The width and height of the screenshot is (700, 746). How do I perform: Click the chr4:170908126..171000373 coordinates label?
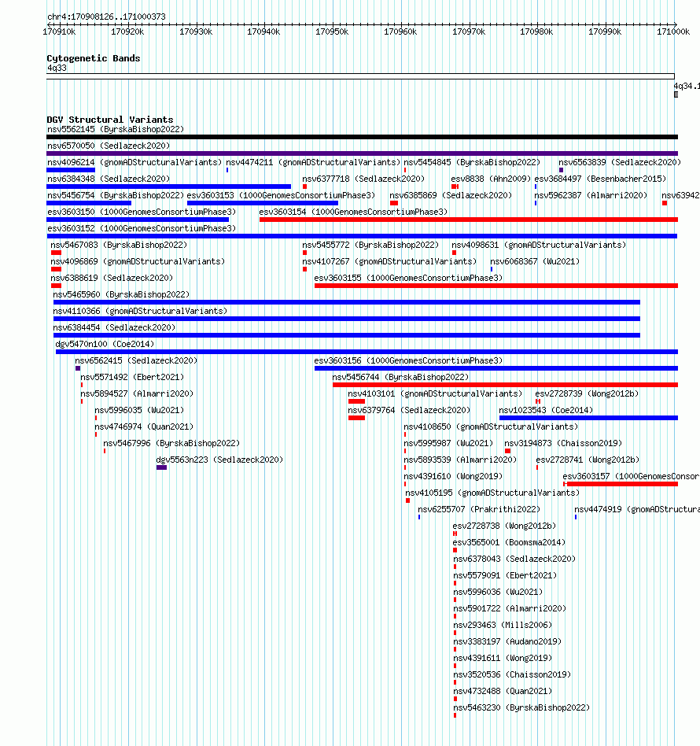(x=106, y=17)
